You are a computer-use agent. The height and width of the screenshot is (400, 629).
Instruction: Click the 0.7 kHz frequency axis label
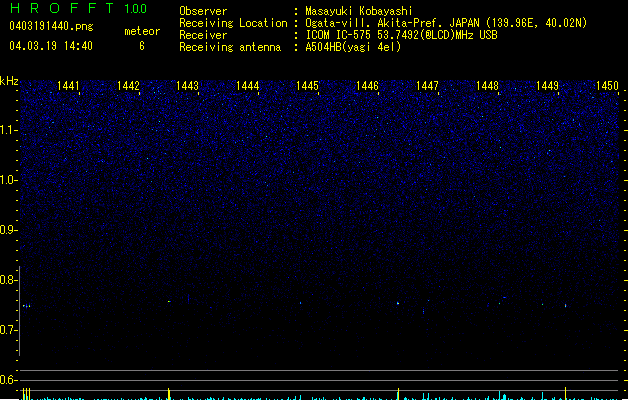coord(7,330)
